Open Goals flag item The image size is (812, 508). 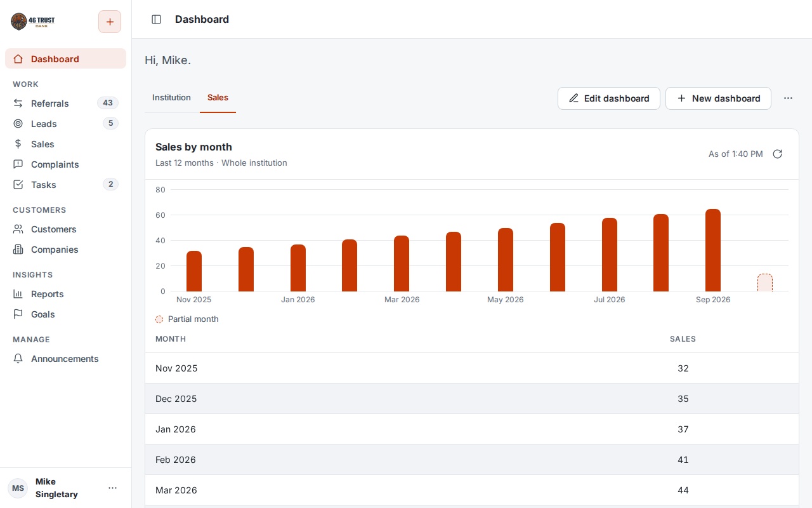[65, 314]
